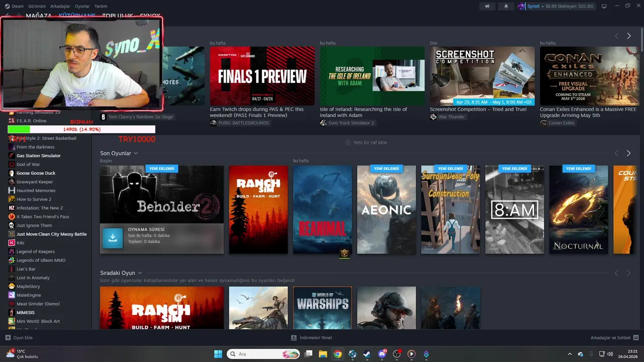The width and height of the screenshot is (644, 362).
Task: Click the Kiki game icon
Action: [x=12, y=243]
